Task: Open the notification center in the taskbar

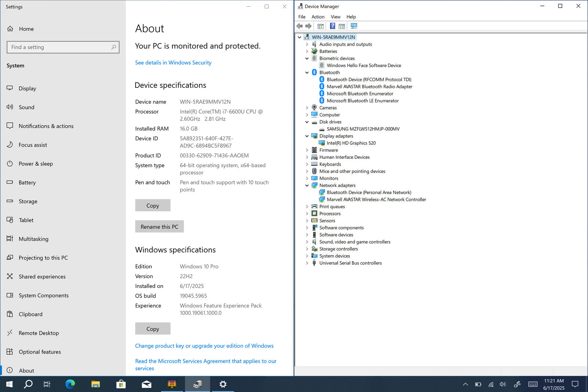Action: coord(575,384)
